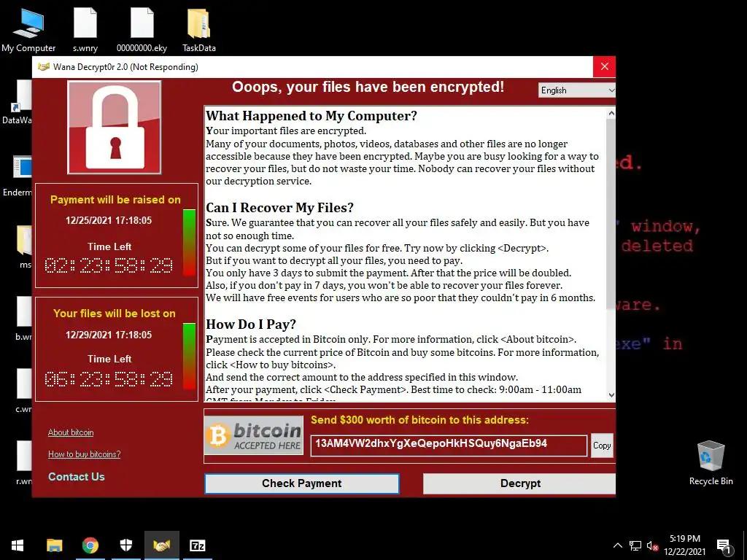Click 'Can I Recover My Files?' heading
The height and width of the screenshot is (560, 747).
click(279, 208)
